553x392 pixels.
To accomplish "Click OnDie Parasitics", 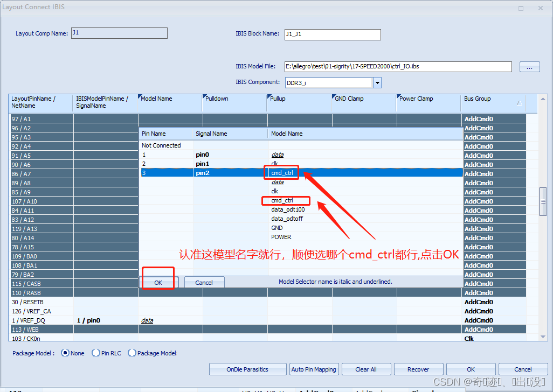I will click(x=247, y=369).
